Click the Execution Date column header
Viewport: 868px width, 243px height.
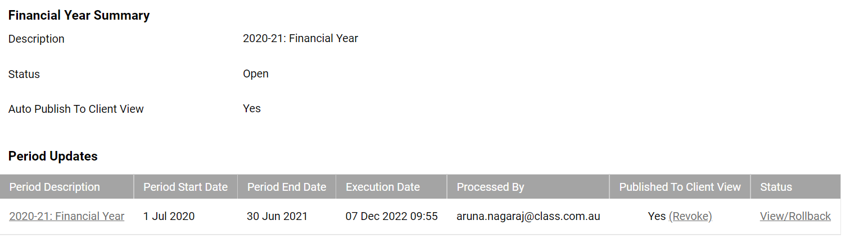pyautogui.click(x=383, y=187)
